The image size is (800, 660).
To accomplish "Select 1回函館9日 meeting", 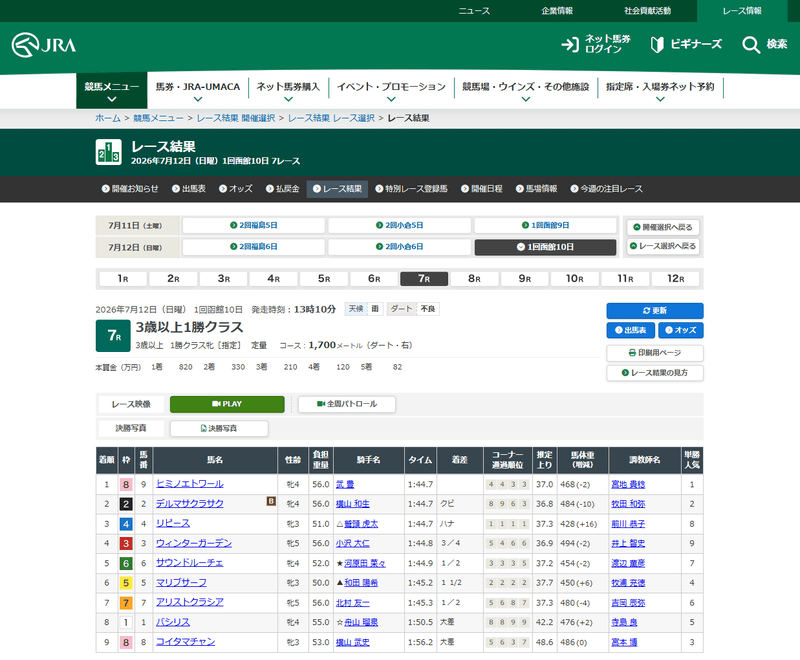I will pyautogui.click(x=545, y=225).
